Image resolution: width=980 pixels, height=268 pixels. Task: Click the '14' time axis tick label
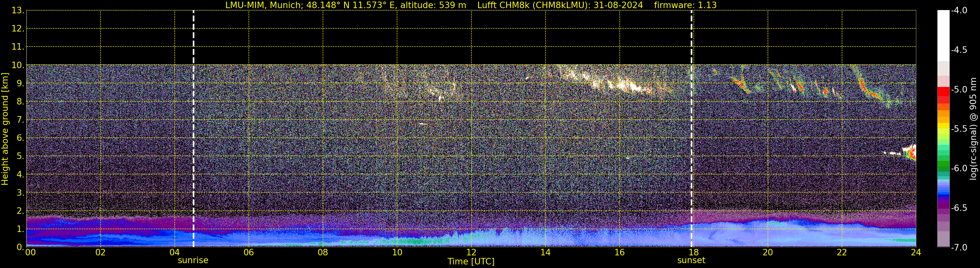pyautogui.click(x=545, y=252)
